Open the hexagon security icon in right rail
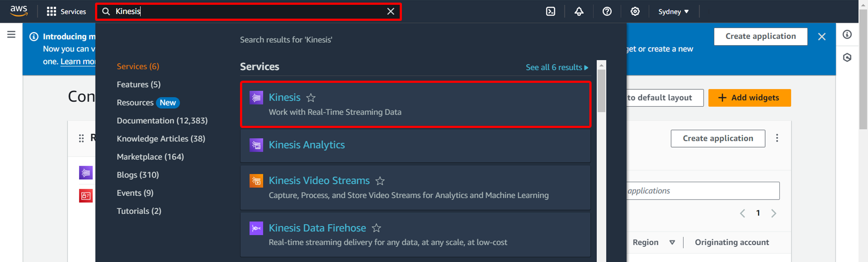Viewport: 868px width, 262px height. tap(847, 57)
